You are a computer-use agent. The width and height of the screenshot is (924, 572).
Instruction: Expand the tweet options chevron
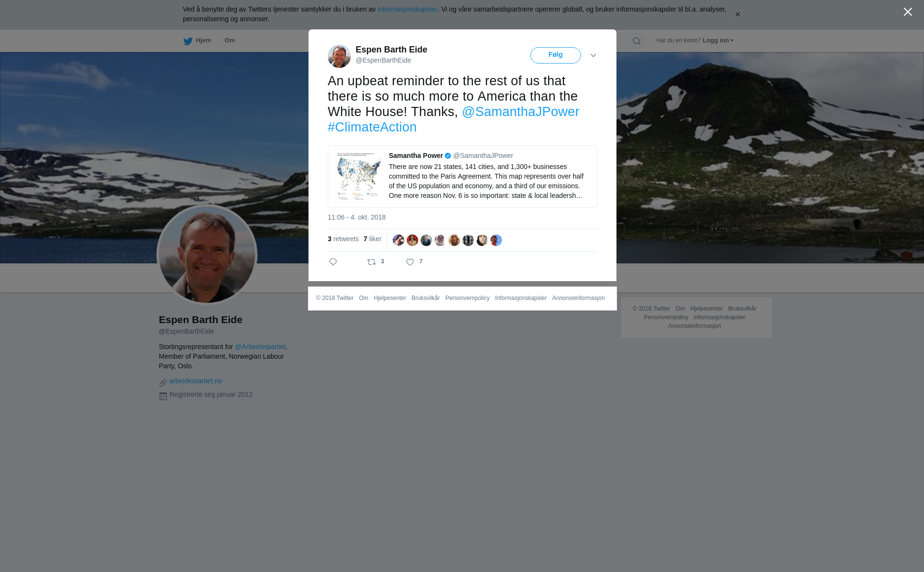pos(593,55)
